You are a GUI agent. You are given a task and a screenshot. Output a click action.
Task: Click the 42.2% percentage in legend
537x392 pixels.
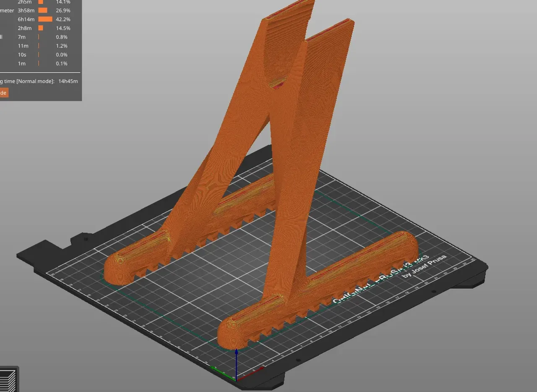[63, 19]
